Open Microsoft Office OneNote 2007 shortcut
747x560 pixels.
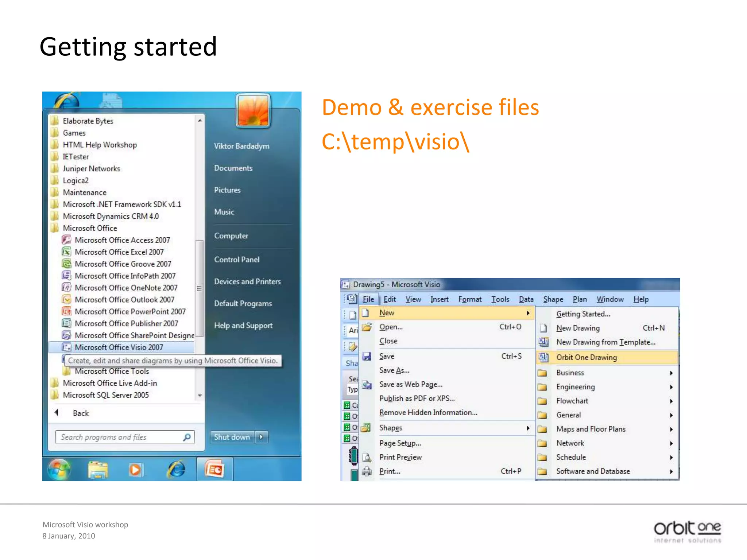[x=126, y=288]
